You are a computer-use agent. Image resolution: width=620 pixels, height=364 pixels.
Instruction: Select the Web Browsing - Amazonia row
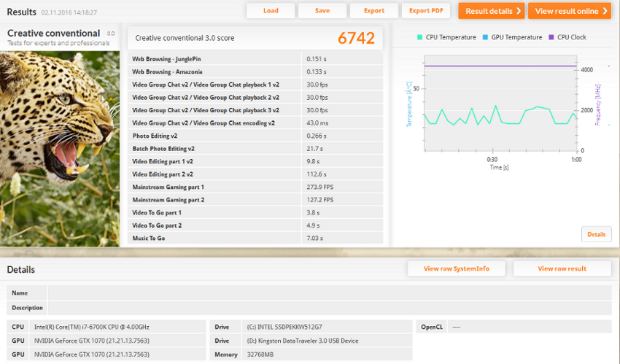click(255, 71)
